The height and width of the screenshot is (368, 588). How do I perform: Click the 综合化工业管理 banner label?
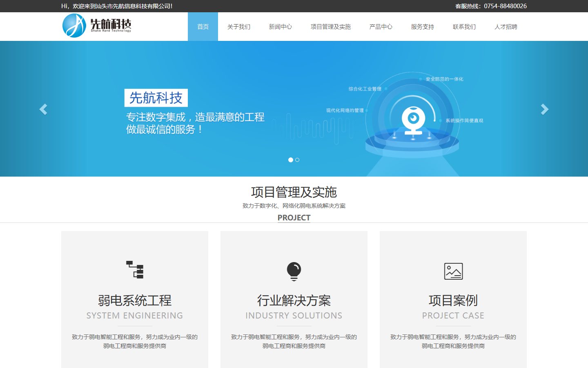click(365, 89)
